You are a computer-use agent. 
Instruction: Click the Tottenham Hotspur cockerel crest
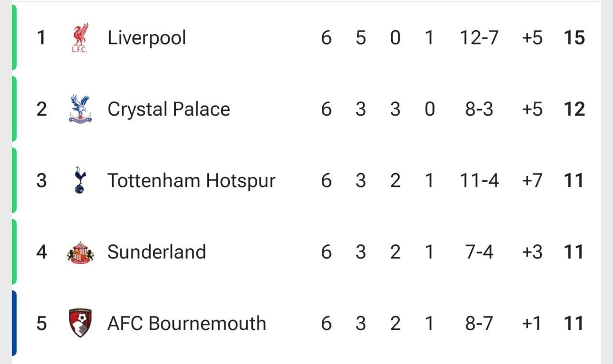tap(80, 180)
